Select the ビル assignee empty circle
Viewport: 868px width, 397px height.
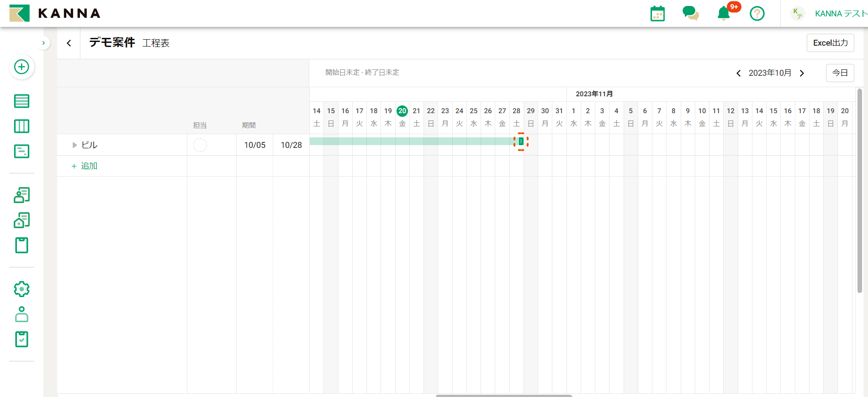point(200,145)
